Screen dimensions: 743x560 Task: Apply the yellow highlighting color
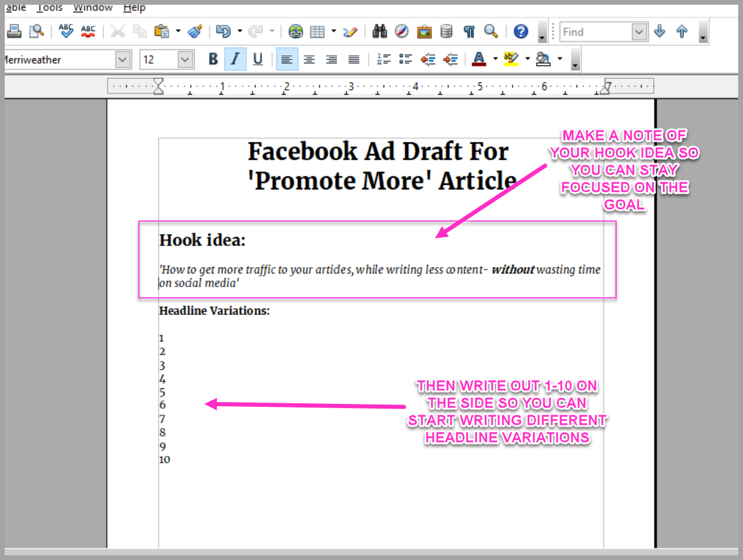point(511,60)
